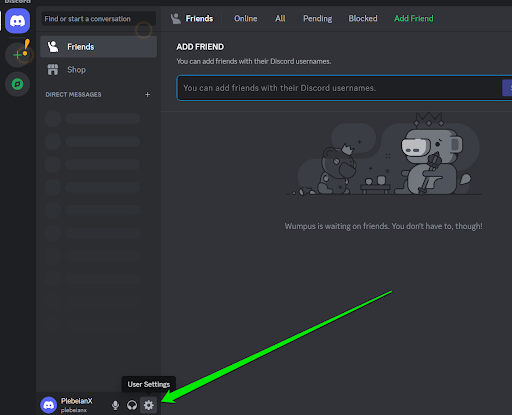Switch to the Online tab
Viewport: 512px width, 415px height.
(x=246, y=19)
